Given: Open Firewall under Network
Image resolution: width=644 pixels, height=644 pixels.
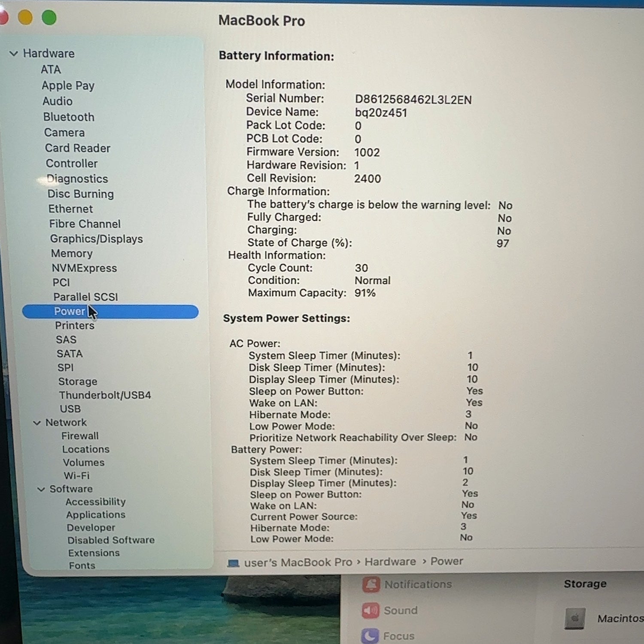Looking at the screenshot, I should 80,436.
